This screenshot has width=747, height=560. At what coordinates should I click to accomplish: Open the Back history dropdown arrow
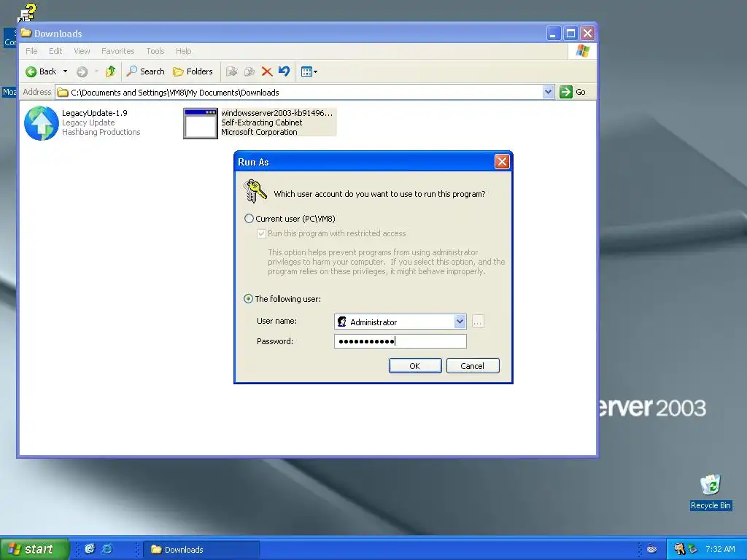[x=65, y=71]
